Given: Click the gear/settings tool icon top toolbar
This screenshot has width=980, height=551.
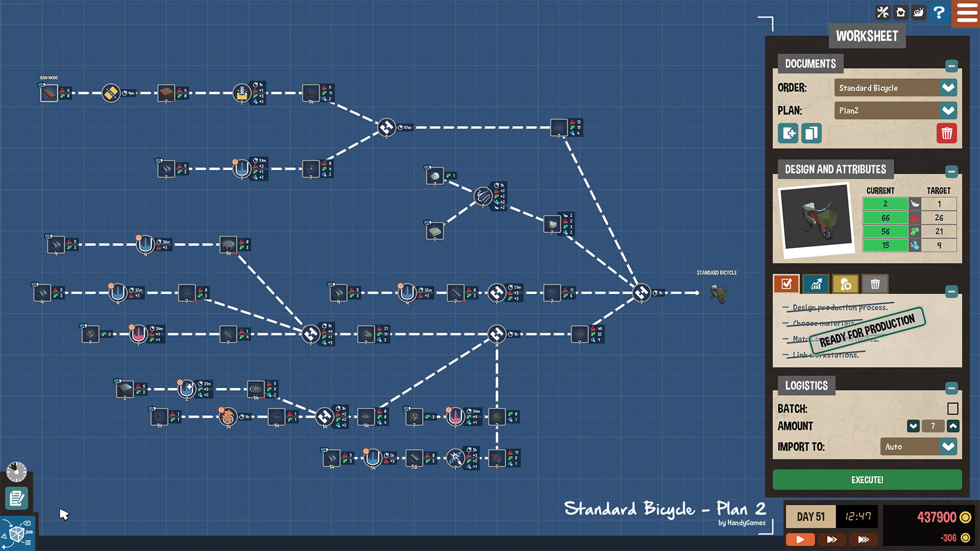Looking at the screenshot, I should click(x=883, y=11).
